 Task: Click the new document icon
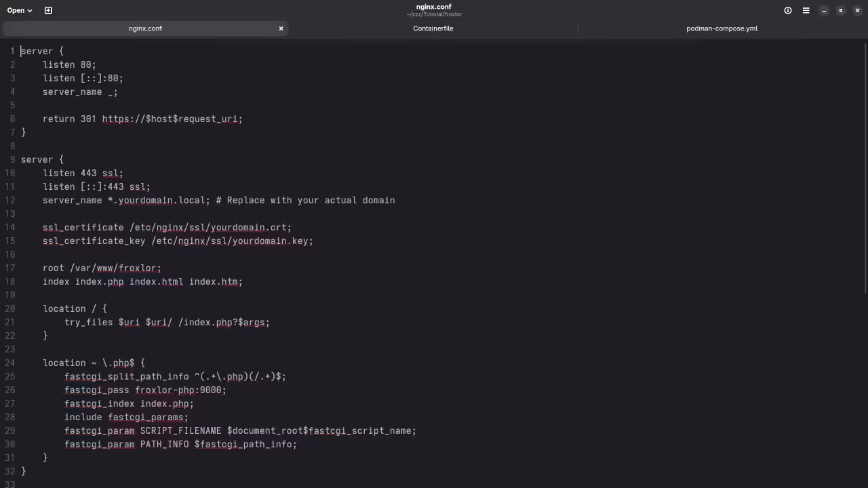(48, 10)
